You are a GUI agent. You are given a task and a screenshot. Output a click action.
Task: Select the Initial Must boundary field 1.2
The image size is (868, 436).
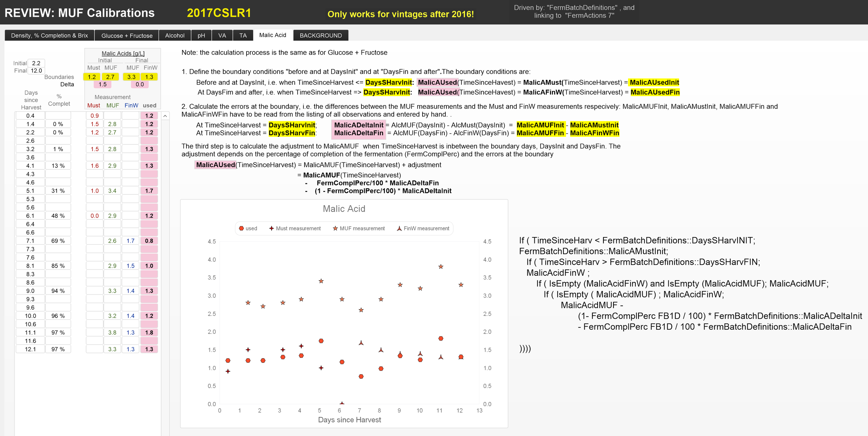92,77
